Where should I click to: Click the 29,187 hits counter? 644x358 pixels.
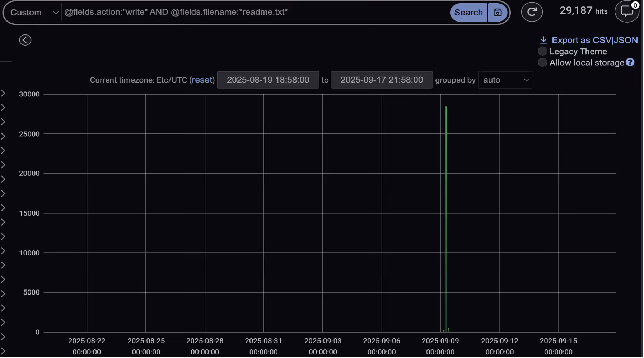(583, 11)
